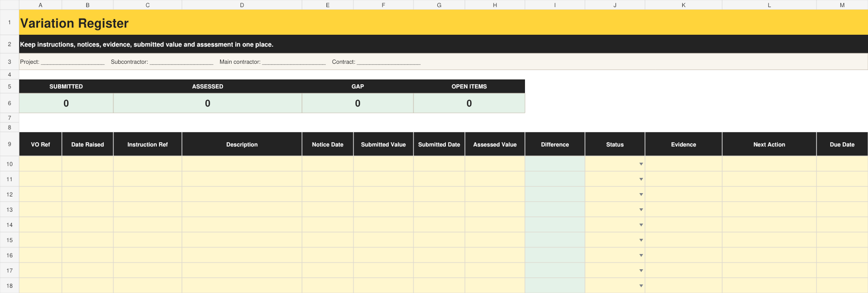Open the Status dropdown in row 14
The width and height of the screenshot is (868, 293).
[x=641, y=225]
